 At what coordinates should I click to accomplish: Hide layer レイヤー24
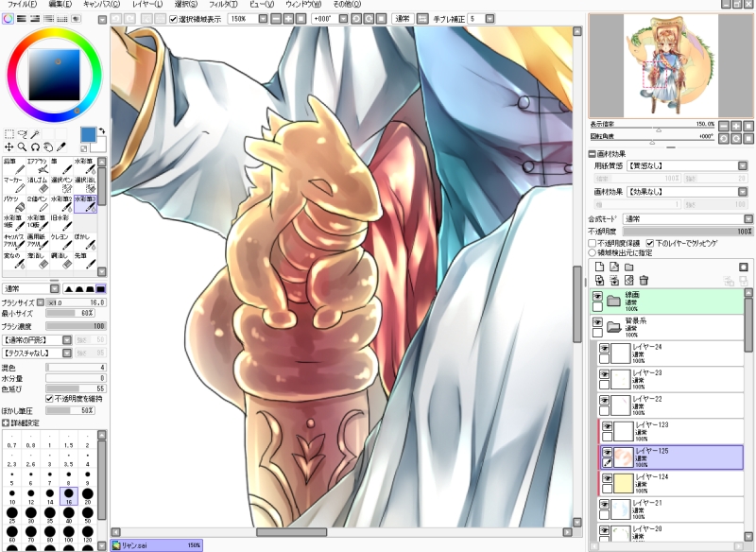click(604, 348)
